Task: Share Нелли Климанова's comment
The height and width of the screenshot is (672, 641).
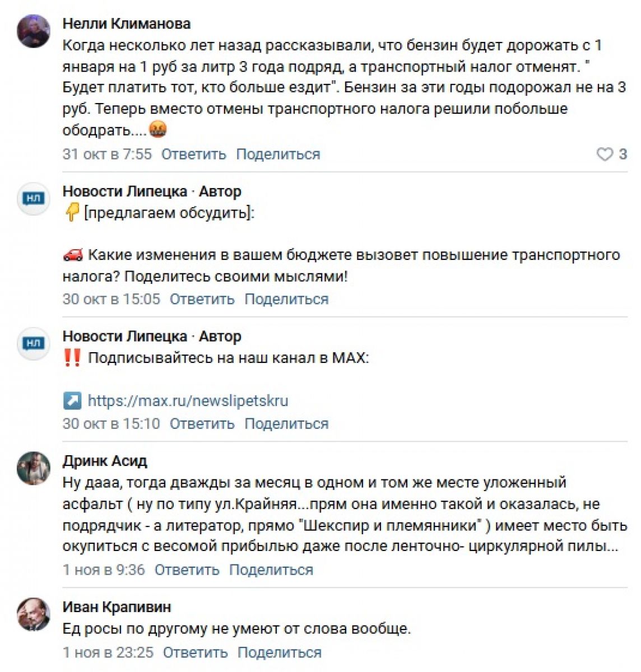Action: [278, 155]
